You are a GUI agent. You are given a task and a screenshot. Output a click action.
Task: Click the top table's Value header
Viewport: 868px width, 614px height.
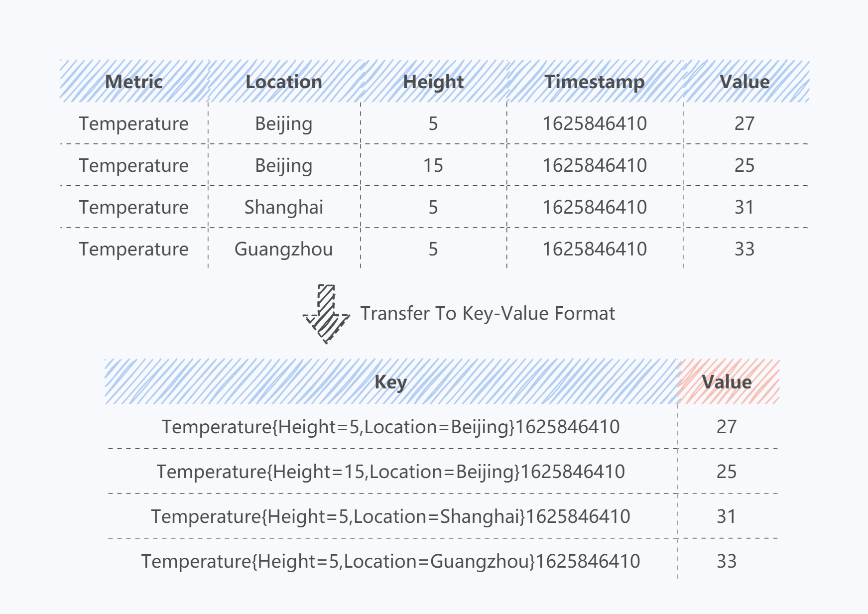point(744,82)
